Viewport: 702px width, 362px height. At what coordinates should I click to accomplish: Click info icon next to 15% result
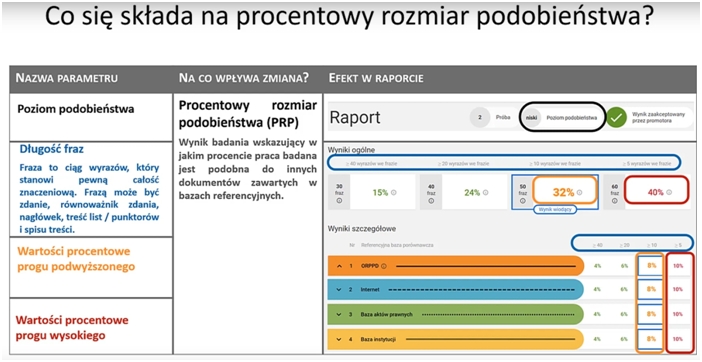tap(394, 192)
